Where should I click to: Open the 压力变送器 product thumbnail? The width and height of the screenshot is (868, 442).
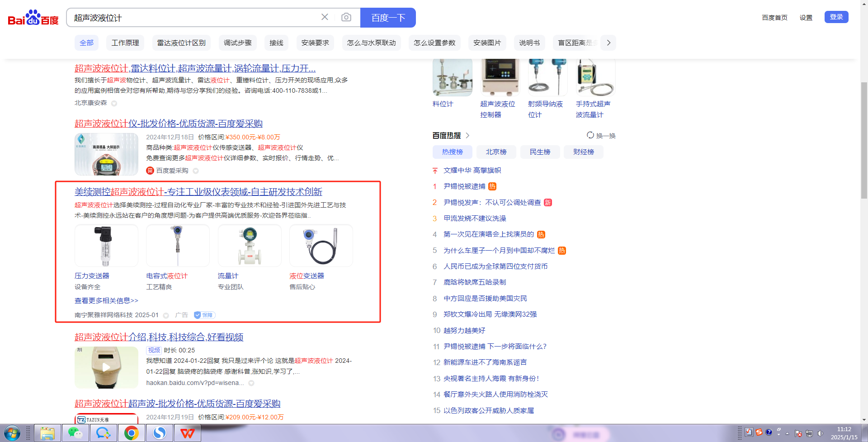point(106,246)
